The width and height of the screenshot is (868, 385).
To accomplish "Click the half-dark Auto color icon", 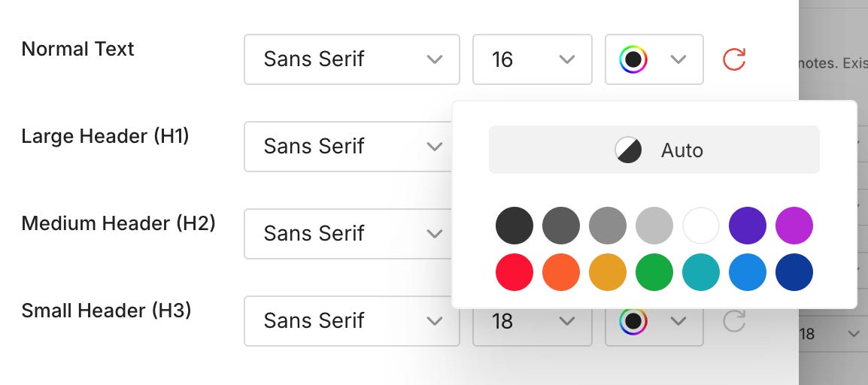I will 628,150.
